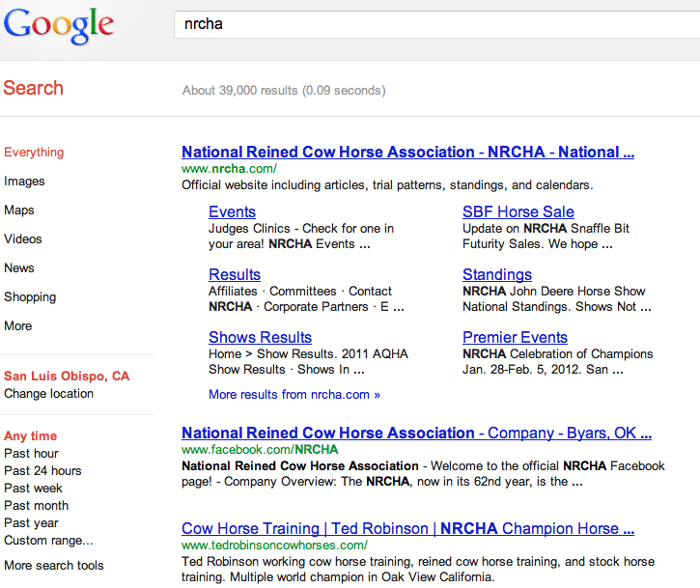The width and height of the screenshot is (700, 588).
Task: Click the search box containing nrcha
Action: click(434, 24)
